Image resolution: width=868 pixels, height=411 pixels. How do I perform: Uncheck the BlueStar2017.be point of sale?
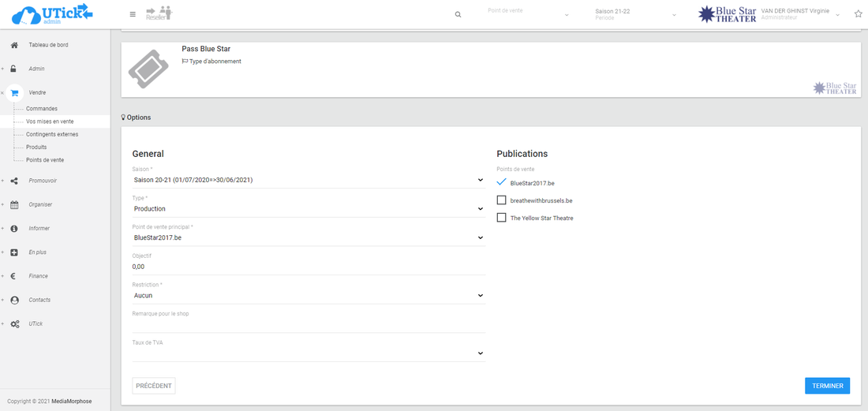pos(501,183)
